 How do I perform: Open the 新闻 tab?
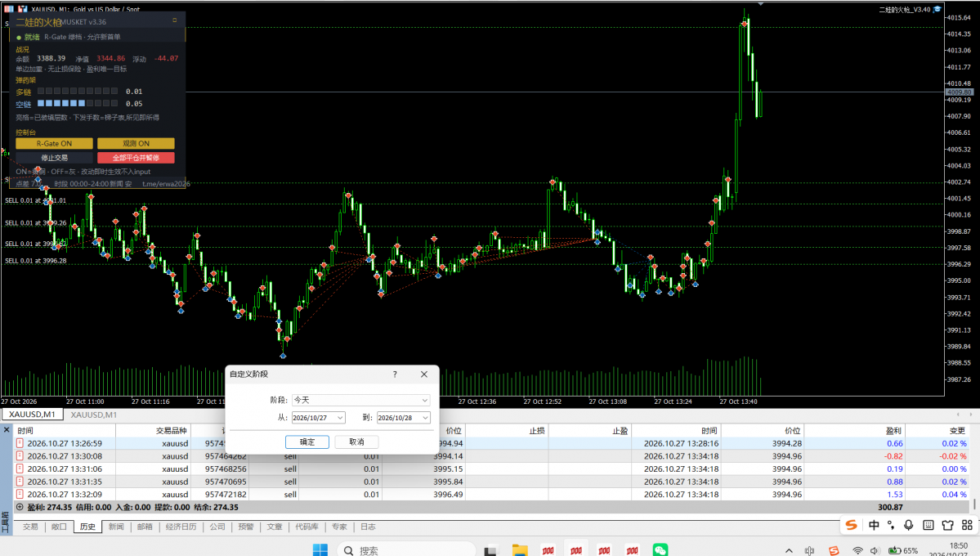(116, 527)
